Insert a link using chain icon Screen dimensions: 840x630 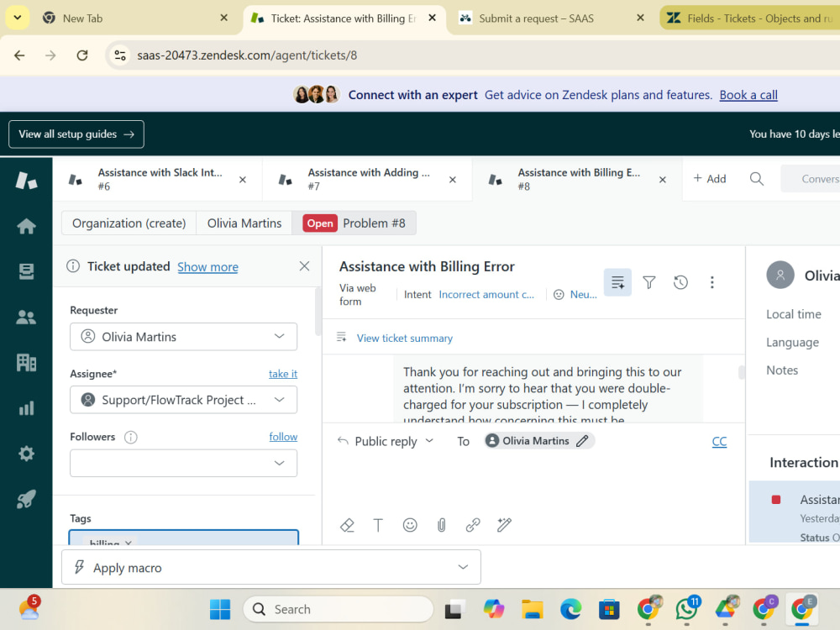[x=472, y=525]
